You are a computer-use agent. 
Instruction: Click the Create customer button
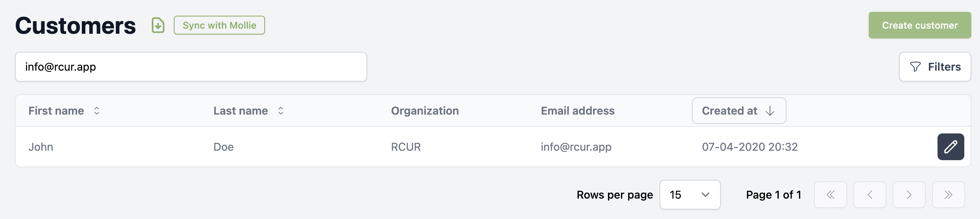pos(920,25)
